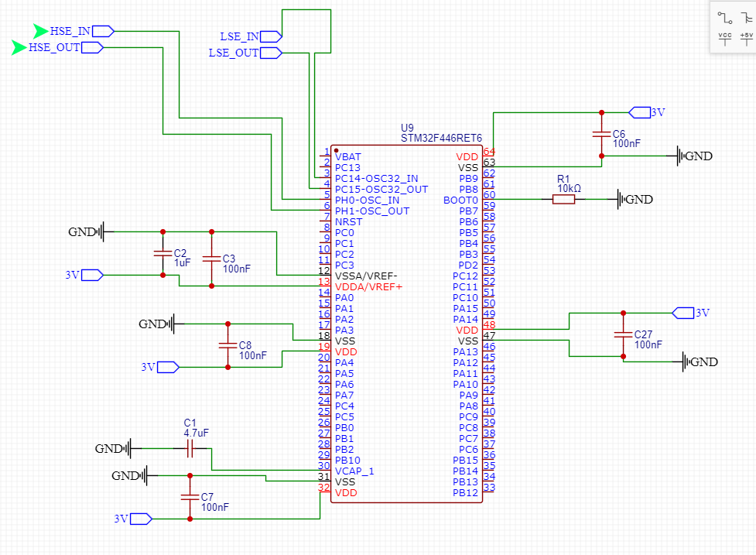Click the VCAP_1 pin label
756x555 pixels.
tap(354, 471)
